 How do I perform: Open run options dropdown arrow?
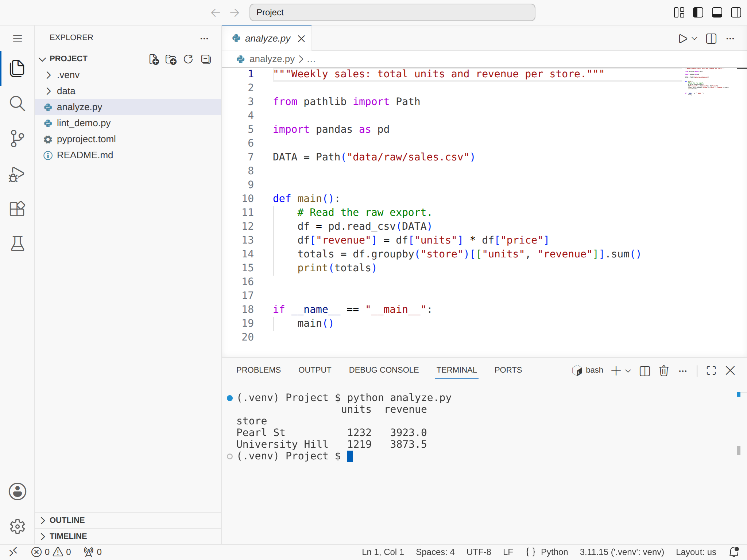coord(694,39)
